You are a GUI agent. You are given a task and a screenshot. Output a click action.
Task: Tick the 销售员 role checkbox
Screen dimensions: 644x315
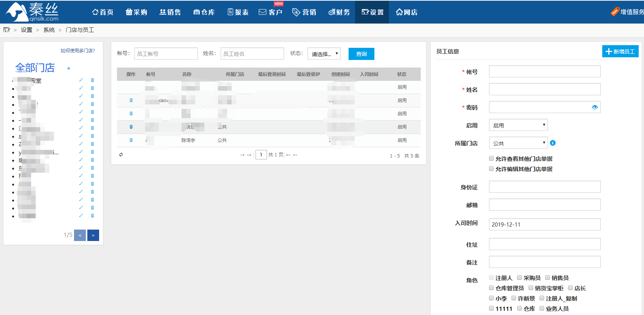548,277
